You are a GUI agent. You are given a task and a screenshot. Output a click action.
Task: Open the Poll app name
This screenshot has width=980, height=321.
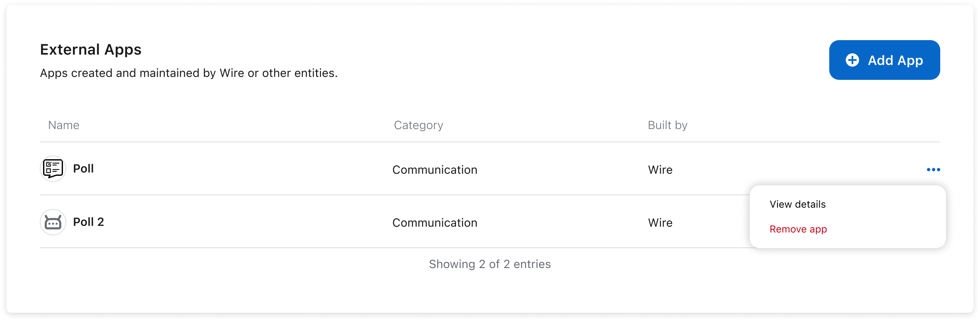point(83,169)
